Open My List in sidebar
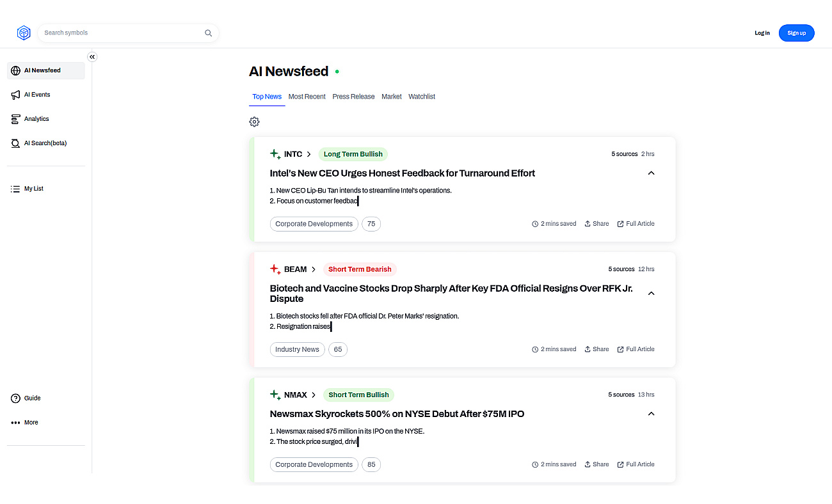Image resolution: width=832 pixels, height=504 pixels. click(x=45, y=189)
